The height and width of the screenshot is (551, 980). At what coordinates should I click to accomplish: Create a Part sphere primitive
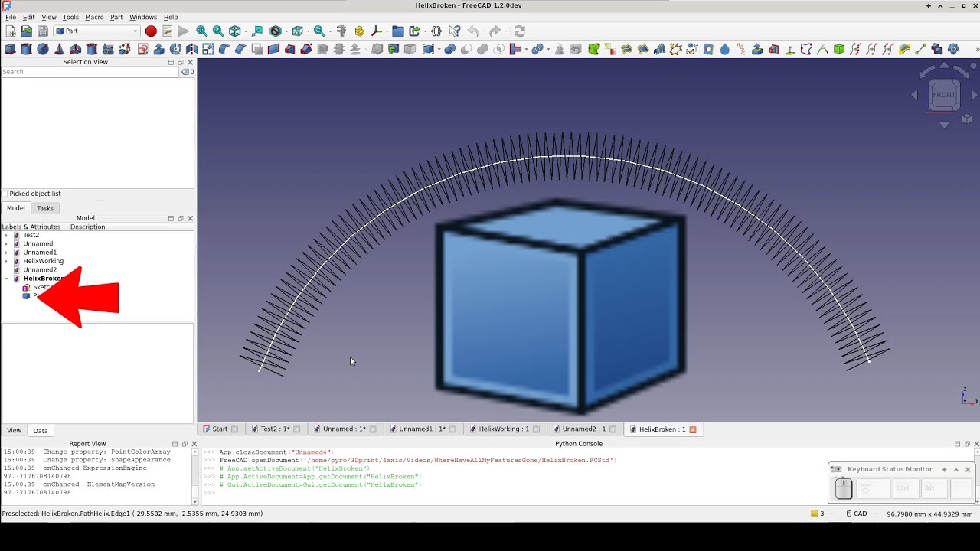(x=42, y=49)
